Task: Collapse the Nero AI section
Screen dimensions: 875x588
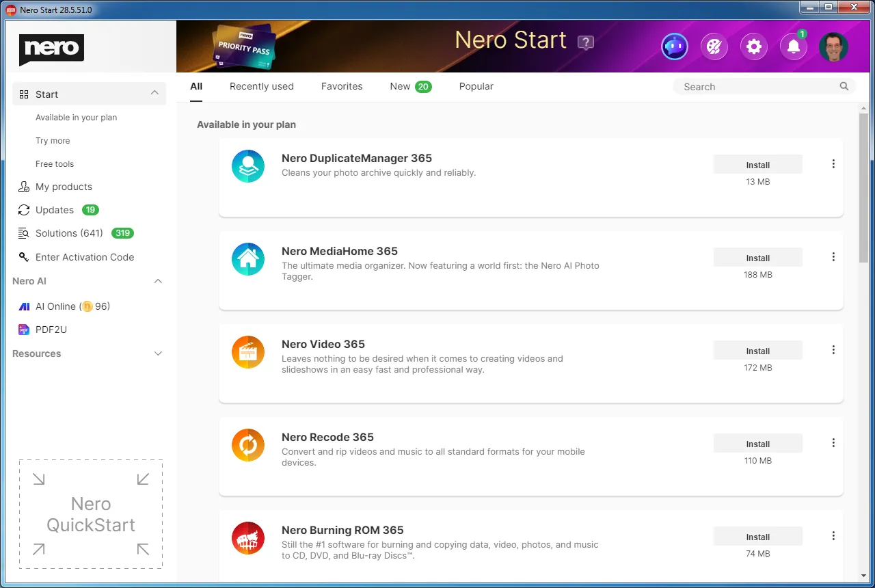Action: pyautogui.click(x=158, y=281)
